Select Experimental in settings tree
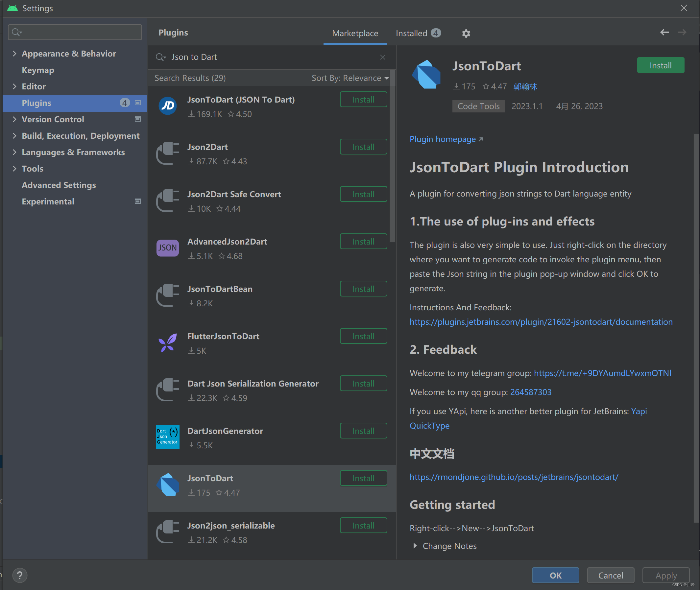The width and height of the screenshot is (700, 590). point(48,201)
